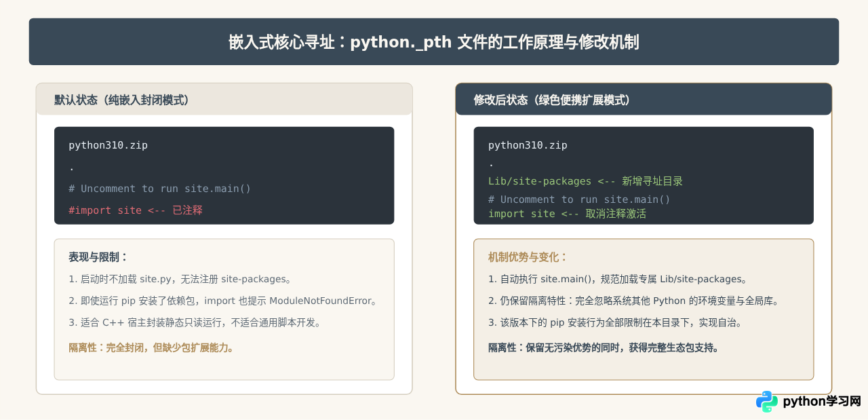The width and height of the screenshot is (868, 420).
Task: Click '隔离性：完全封闭，但缺少包扩展能力。' text
Action: (151, 347)
